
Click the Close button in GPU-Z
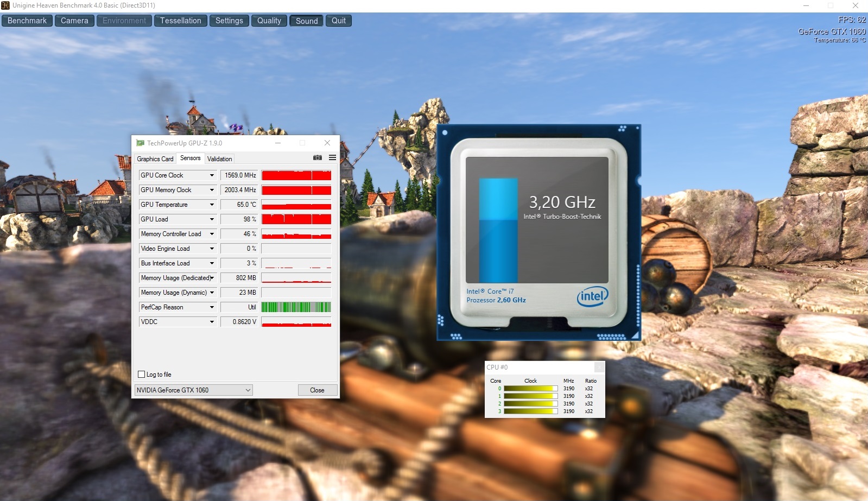pos(318,390)
